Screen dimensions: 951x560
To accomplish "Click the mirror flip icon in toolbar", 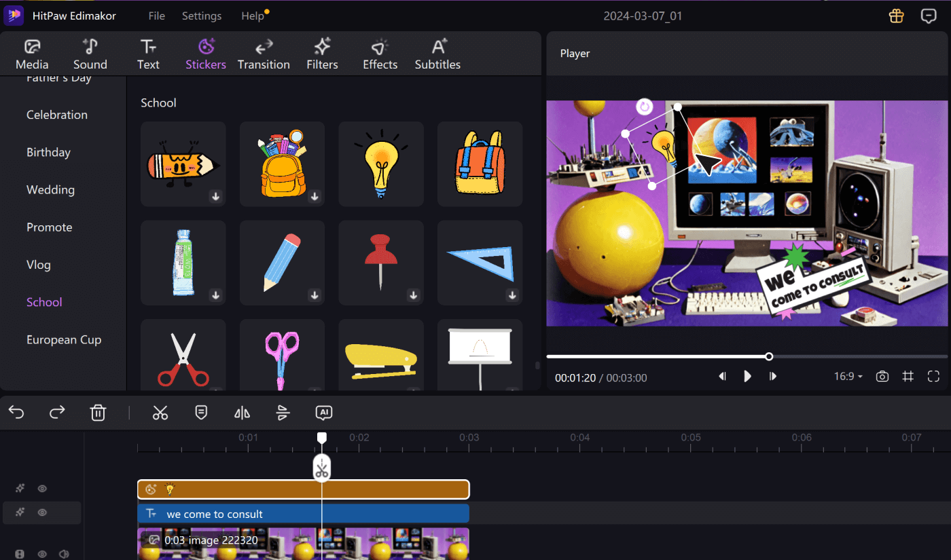I will [x=242, y=413].
